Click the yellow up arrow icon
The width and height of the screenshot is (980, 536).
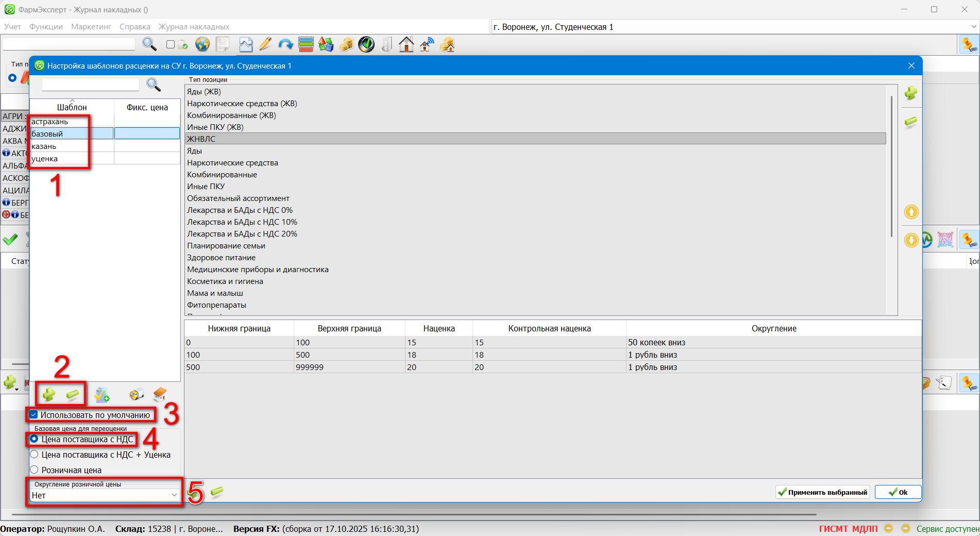[x=911, y=212]
